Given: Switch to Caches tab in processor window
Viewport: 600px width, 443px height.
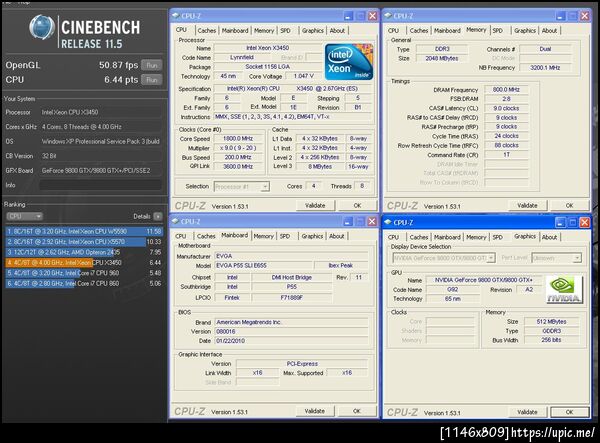Looking at the screenshot, I should pyautogui.click(x=207, y=30).
